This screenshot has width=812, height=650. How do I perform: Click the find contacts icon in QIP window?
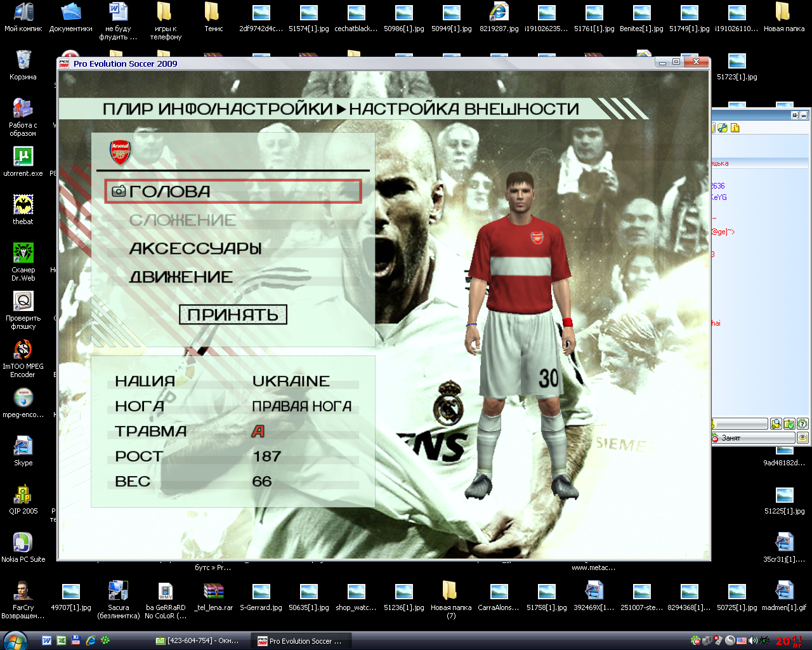tap(776, 424)
